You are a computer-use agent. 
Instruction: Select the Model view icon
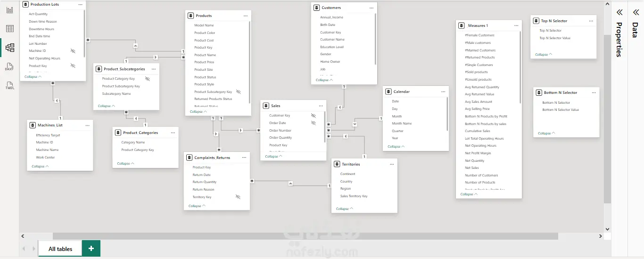pyautogui.click(x=9, y=48)
